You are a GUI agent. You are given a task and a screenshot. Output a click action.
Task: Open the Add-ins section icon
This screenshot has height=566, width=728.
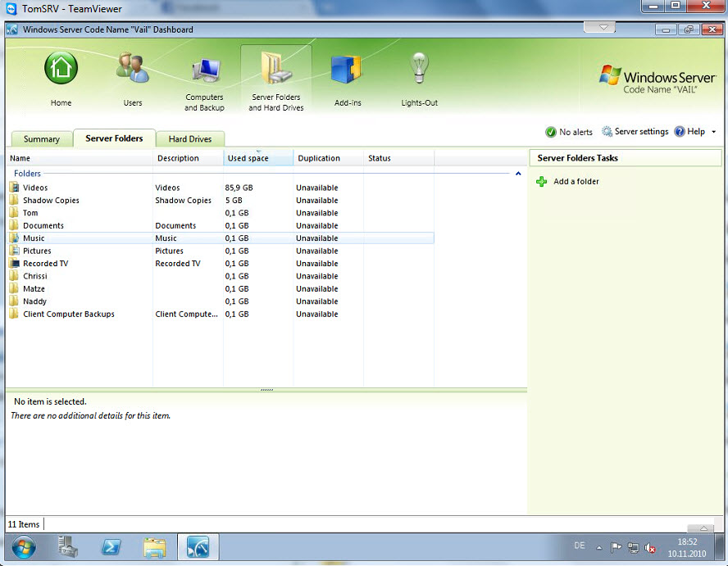(348, 70)
